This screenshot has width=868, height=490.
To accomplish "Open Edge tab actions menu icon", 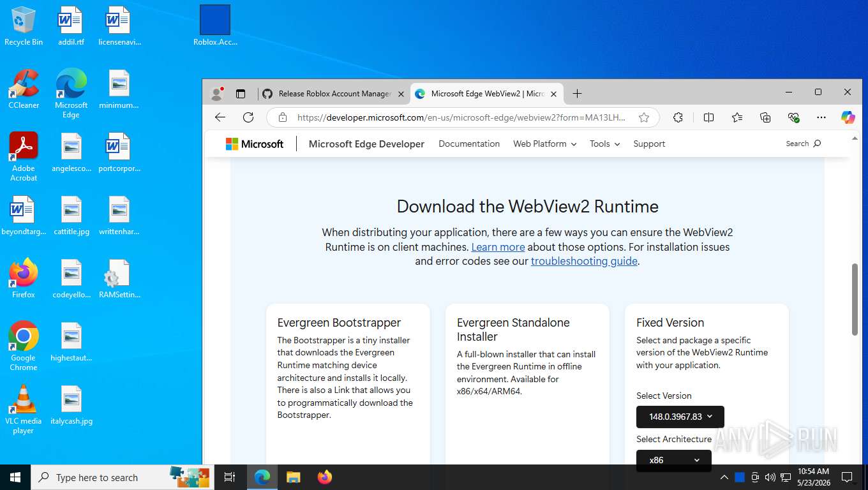I will click(241, 94).
